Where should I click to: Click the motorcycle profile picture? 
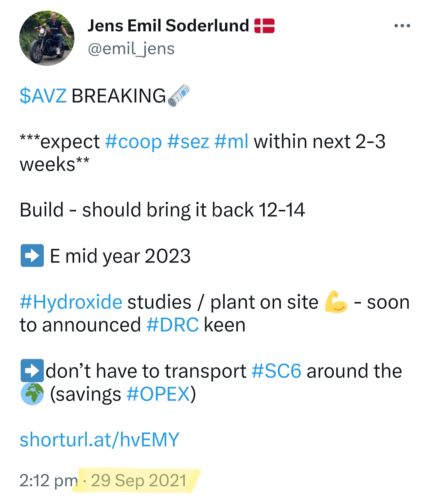[x=47, y=38]
